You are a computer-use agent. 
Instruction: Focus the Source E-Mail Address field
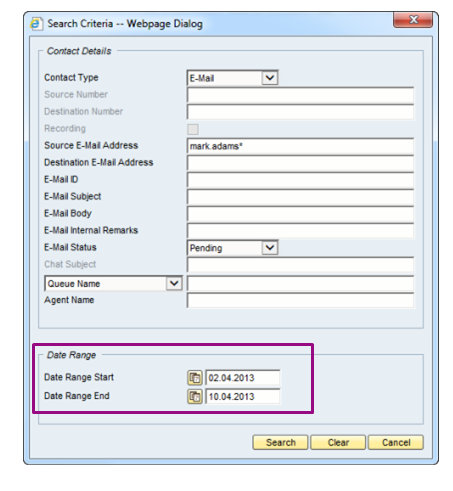tap(300, 146)
